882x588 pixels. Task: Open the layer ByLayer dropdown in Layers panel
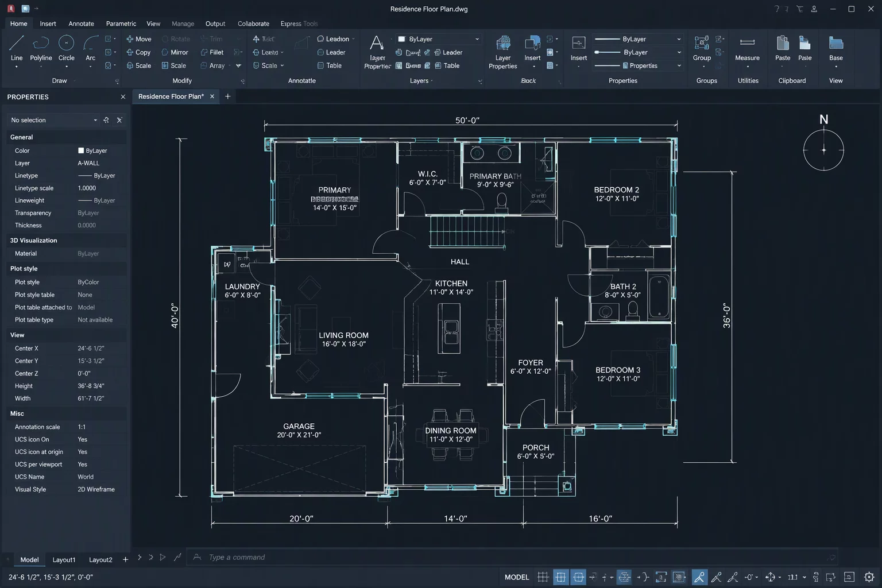439,39
